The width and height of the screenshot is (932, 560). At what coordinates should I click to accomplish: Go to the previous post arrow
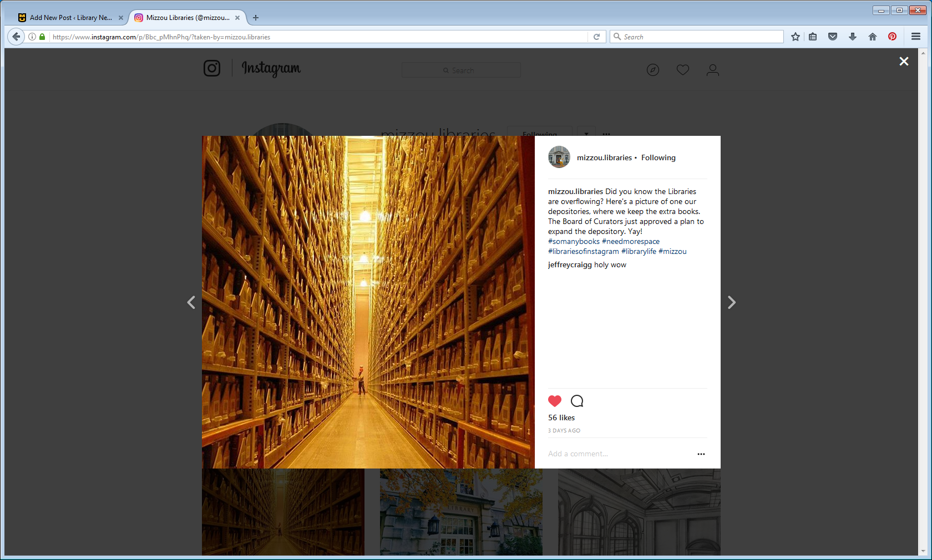pos(191,302)
